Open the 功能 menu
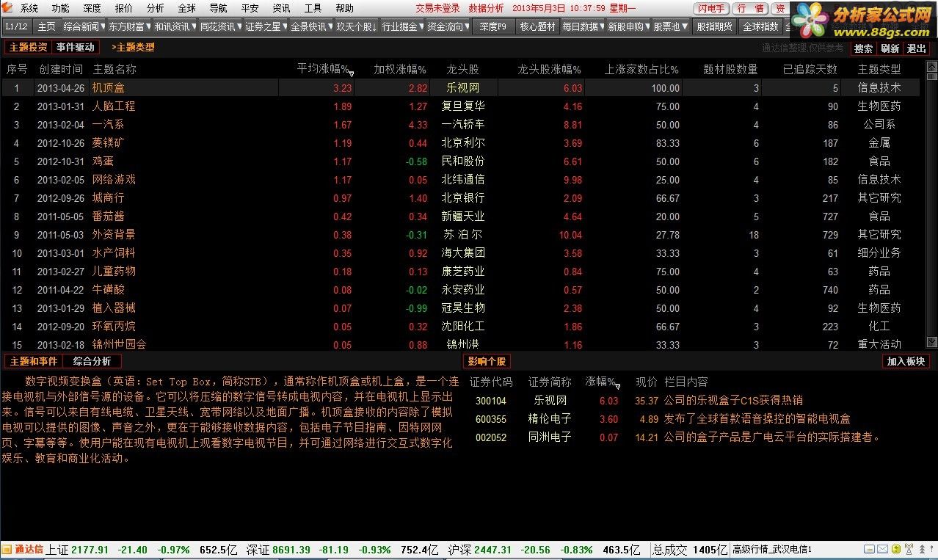Image resolution: width=938 pixels, height=560 pixels. pos(61,9)
